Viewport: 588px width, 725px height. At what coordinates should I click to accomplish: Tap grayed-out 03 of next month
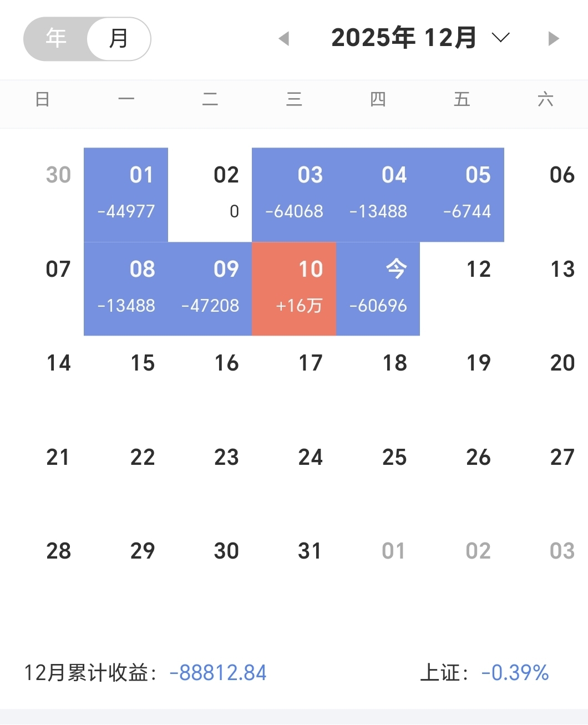pyautogui.click(x=562, y=551)
